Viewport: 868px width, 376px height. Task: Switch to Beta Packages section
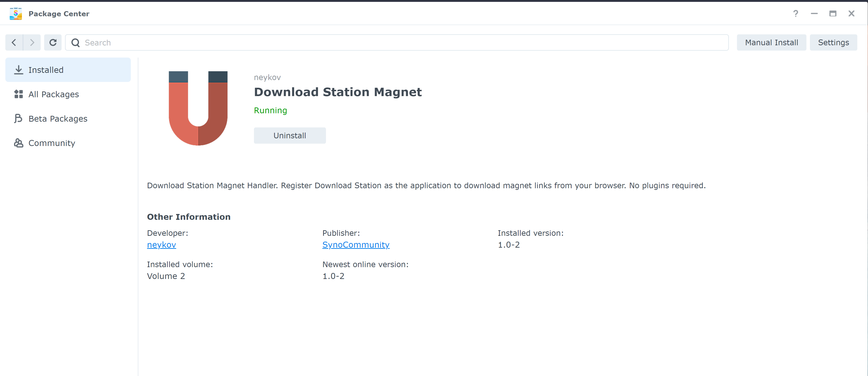coord(58,119)
